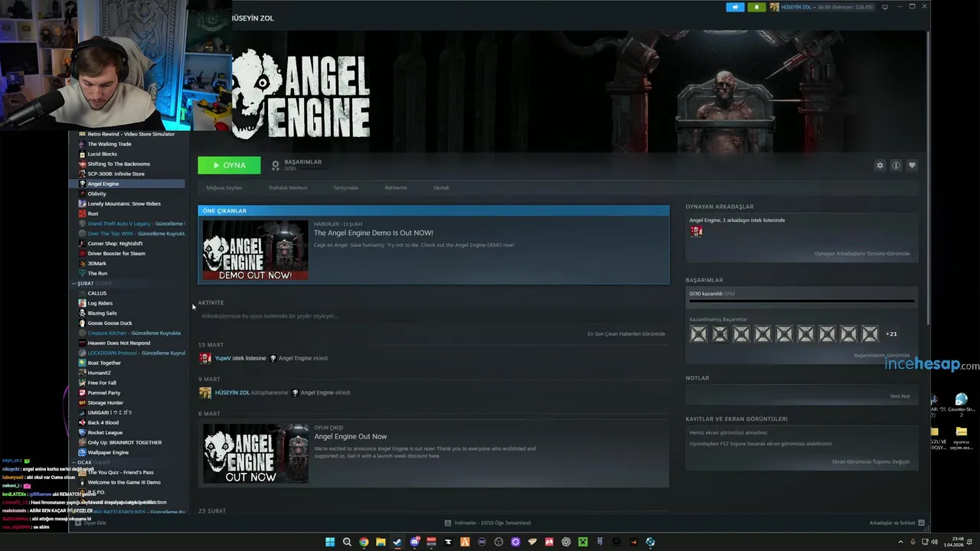Select Grand Theft Auto V Legacy entry
The height and width of the screenshot is (551, 980).
point(132,223)
